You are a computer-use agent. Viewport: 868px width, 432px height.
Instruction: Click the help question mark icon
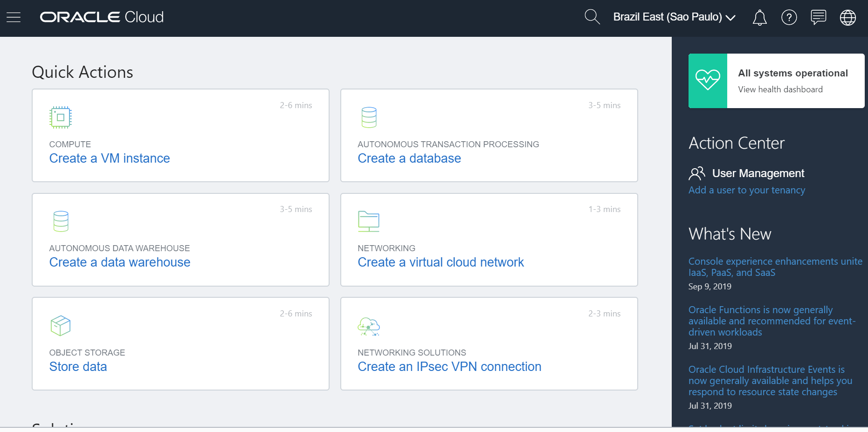pyautogui.click(x=789, y=18)
